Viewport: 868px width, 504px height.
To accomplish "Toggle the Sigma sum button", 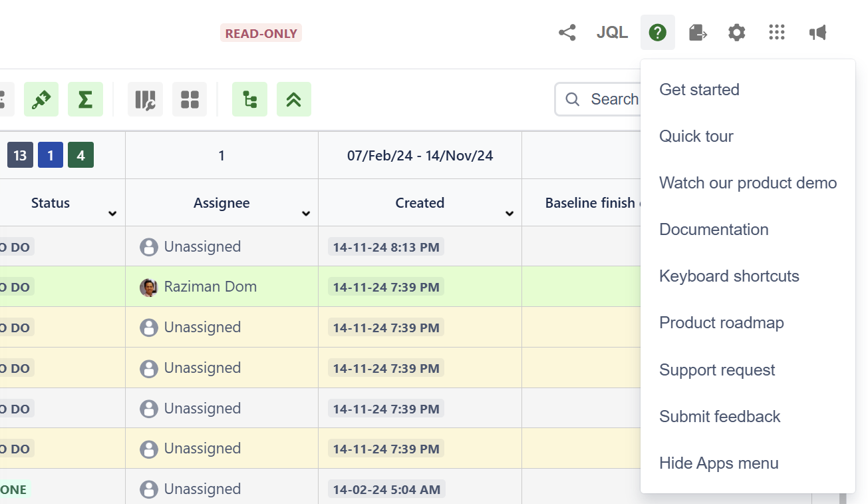I will tap(85, 100).
